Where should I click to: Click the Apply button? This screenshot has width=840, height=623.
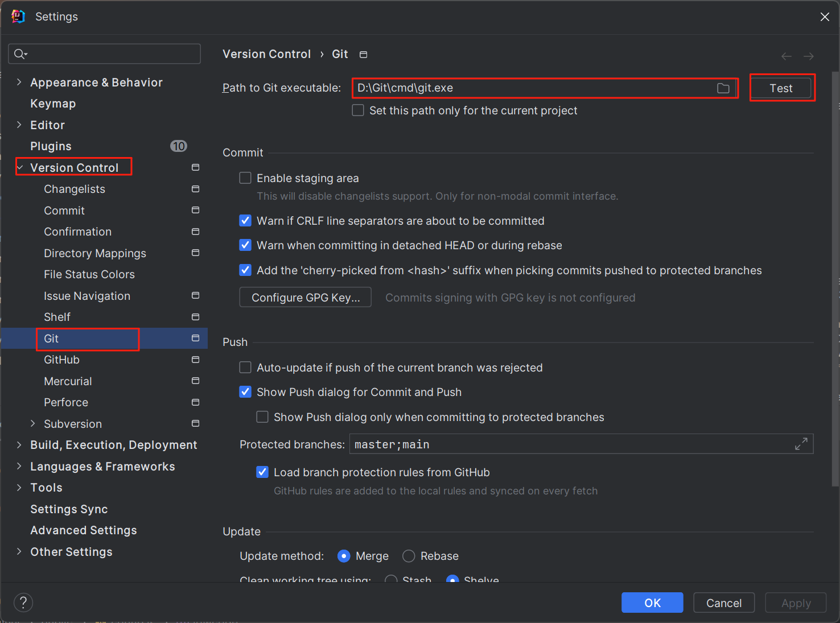pyautogui.click(x=796, y=603)
